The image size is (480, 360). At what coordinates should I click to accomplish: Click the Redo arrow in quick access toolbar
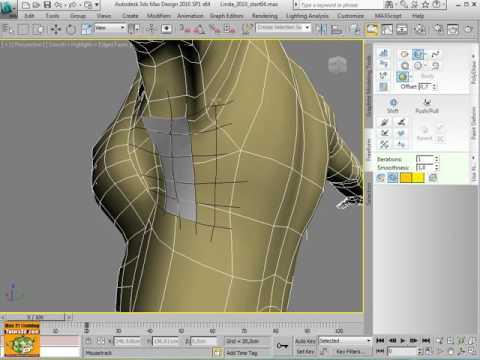(x=72, y=5)
